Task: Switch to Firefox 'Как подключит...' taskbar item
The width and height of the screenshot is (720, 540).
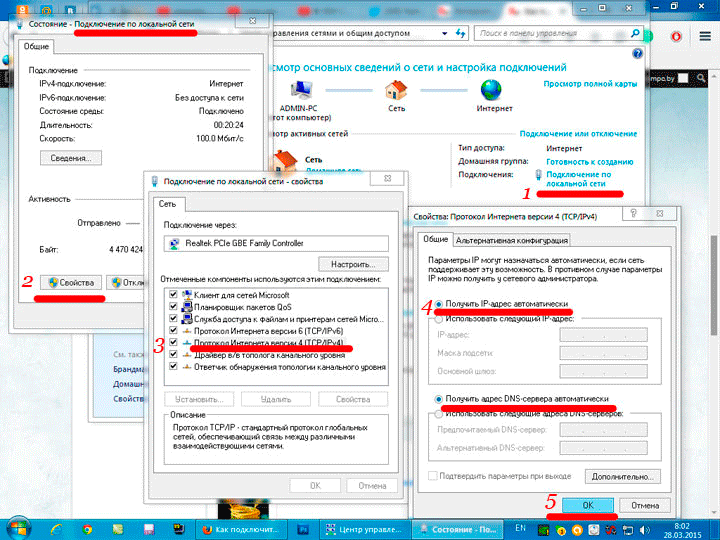Action: [242, 529]
